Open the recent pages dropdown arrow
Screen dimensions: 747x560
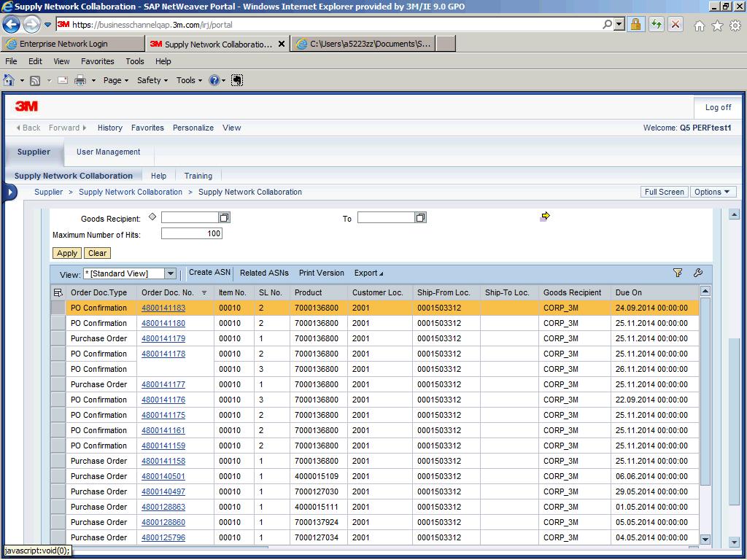pyautogui.click(x=47, y=25)
